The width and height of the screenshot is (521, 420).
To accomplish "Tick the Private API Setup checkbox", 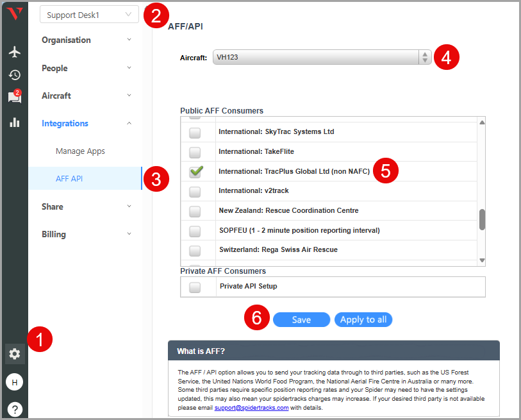I will tap(195, 287).
